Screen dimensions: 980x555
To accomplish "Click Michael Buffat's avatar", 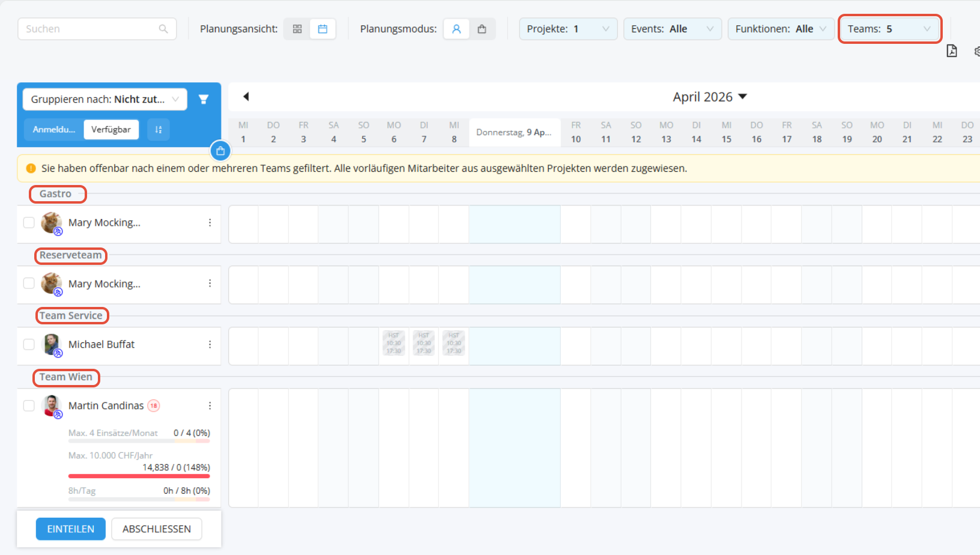I will [52, 344].
